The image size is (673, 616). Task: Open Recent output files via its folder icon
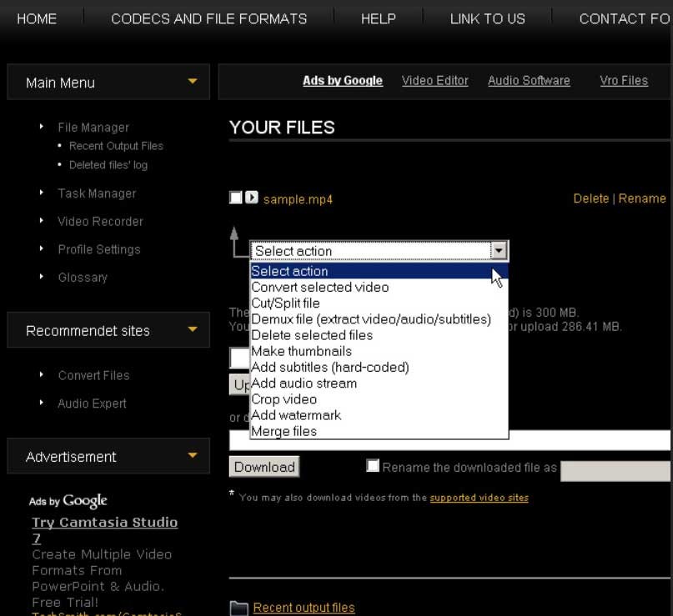(x=239, y=607)
